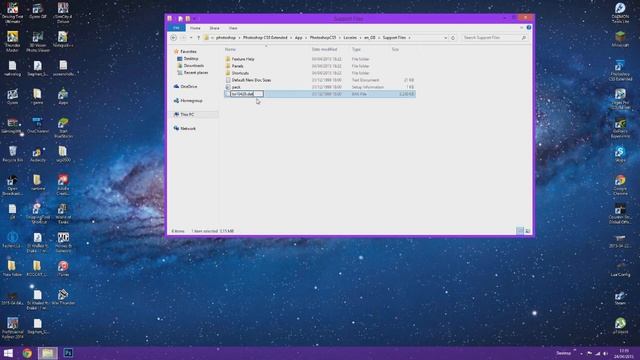The image size is (640, 360).
Task: Select the uTorrent desktop icon
Action: (620, 326)
